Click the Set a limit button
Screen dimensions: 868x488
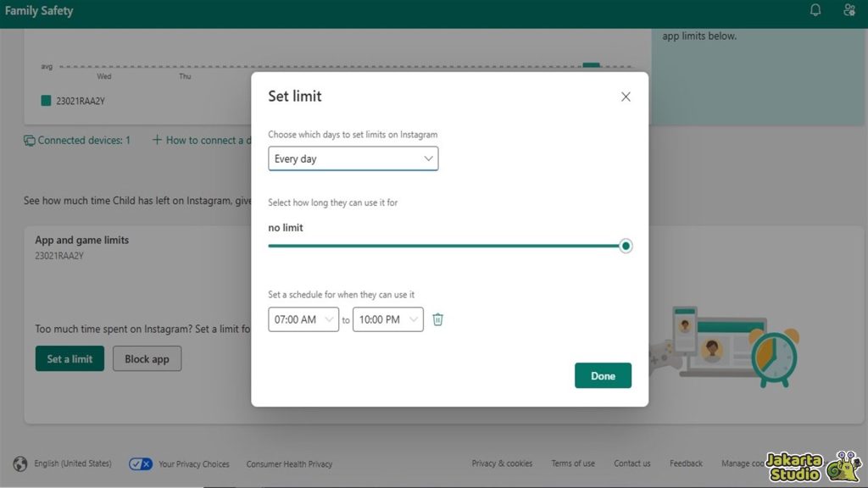click(x=70, y=358)
